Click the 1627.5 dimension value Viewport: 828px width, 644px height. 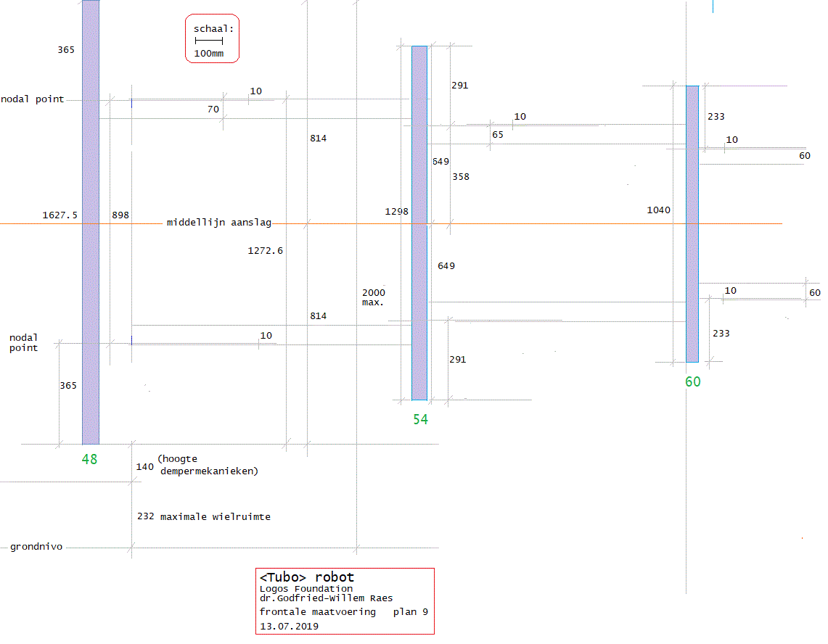click(60, 215)
